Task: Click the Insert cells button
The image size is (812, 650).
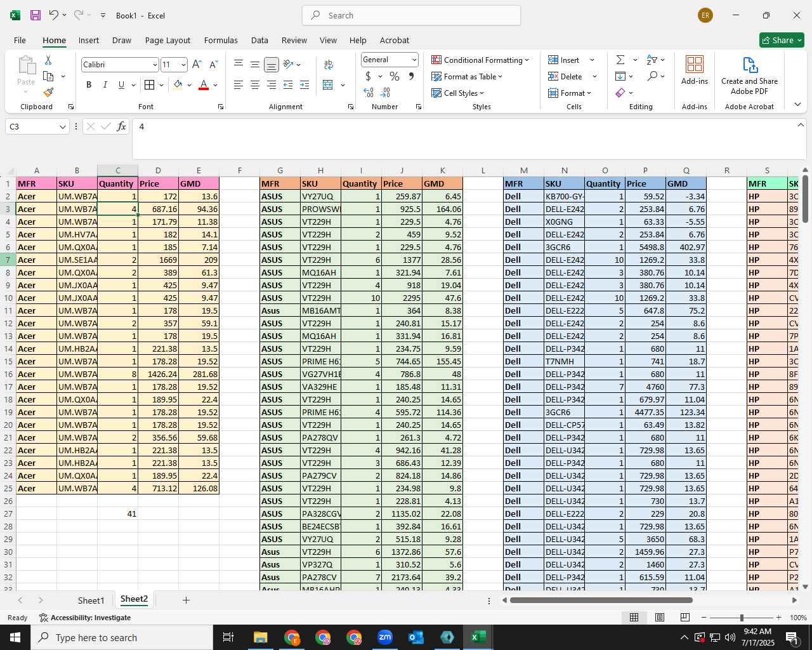Action: coord(564,60)
